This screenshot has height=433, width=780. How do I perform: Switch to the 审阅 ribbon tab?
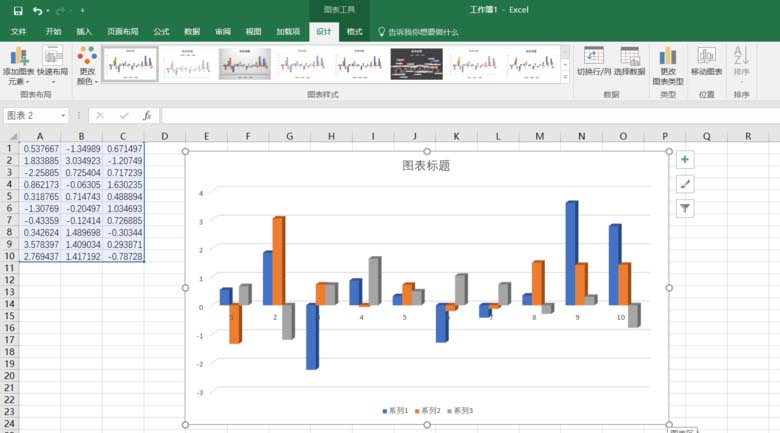pyautogui.click(x=223, y=32)
